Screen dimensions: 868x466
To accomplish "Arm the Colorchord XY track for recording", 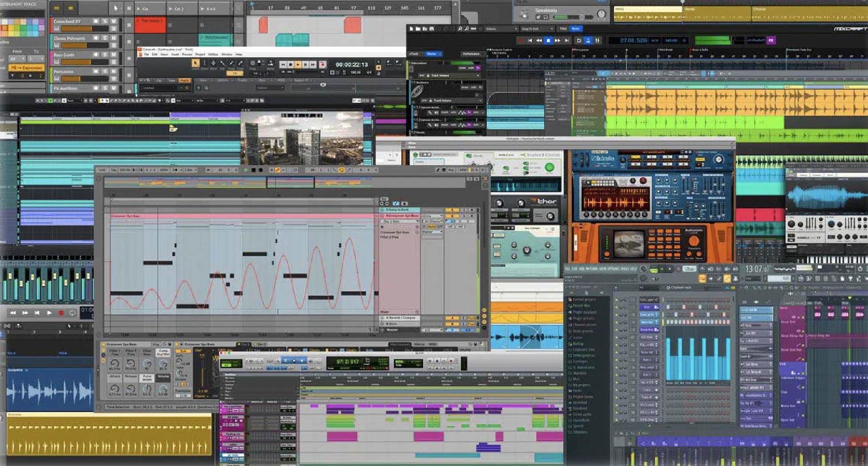I will pyautogui.click(x=96, y=21).
